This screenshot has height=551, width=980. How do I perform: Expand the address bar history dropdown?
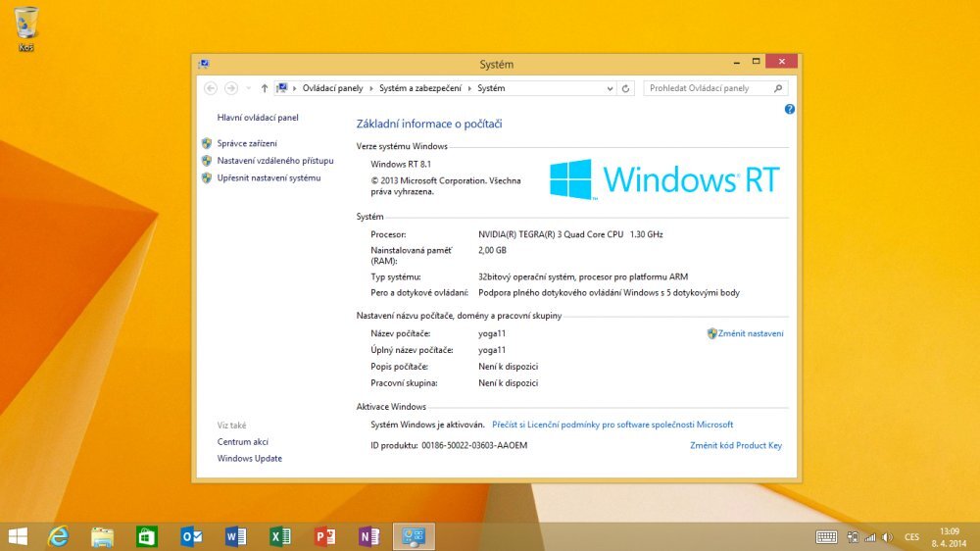[x=610, y=89]
